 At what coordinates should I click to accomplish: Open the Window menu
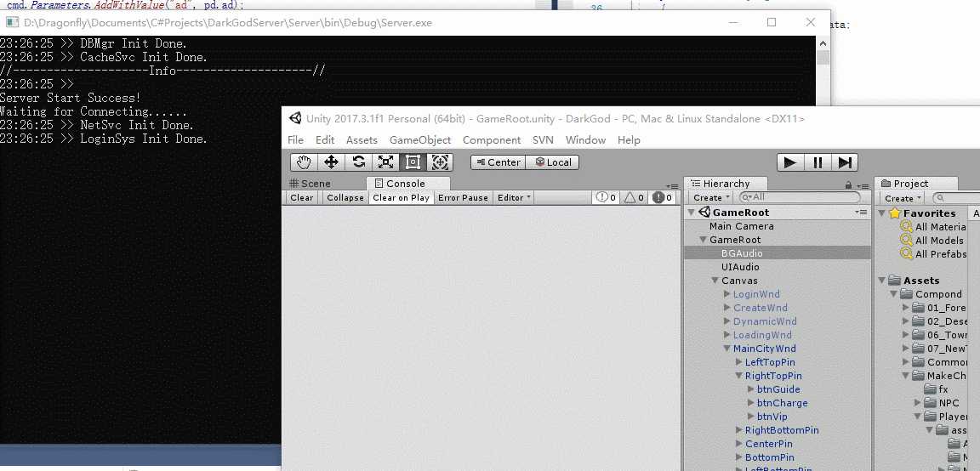[x=585, y=140]
